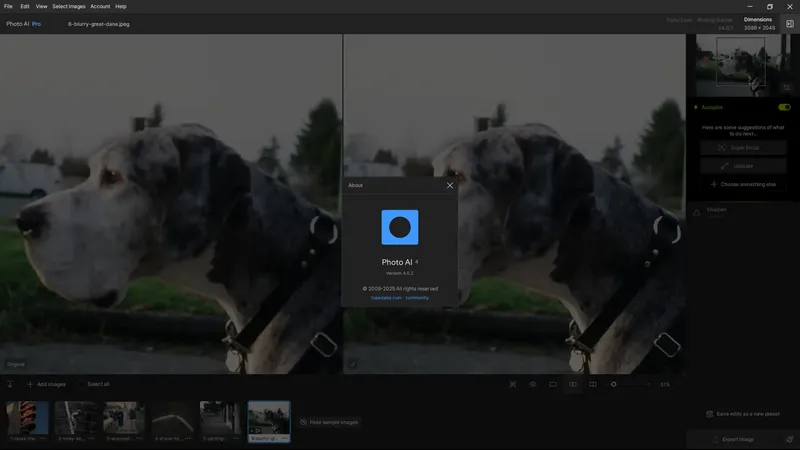Adjust the zoom slider handle
Viewport: 800px width, 450px height.
[613, 384]
